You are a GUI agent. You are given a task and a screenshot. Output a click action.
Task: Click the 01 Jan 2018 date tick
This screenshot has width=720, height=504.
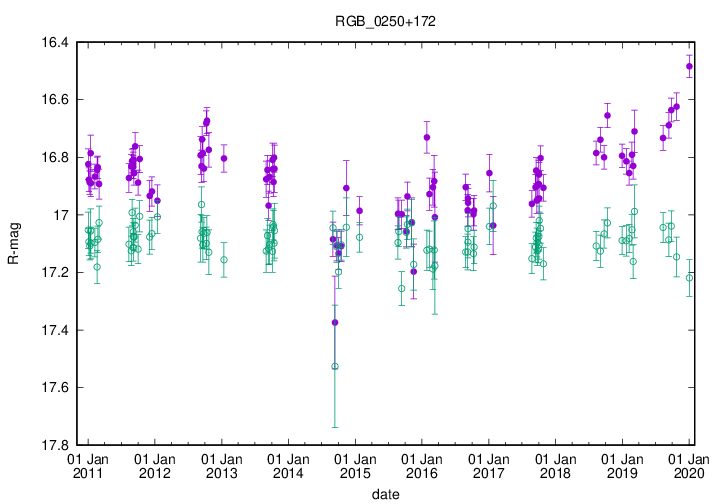[x=556, y=465]
